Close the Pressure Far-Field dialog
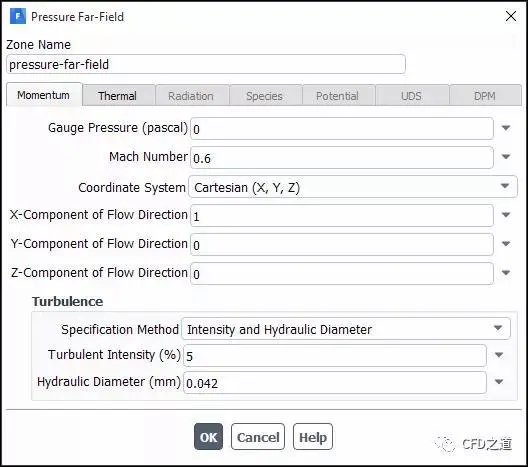This screenshot has height=467, width=528. click(511, 16)
